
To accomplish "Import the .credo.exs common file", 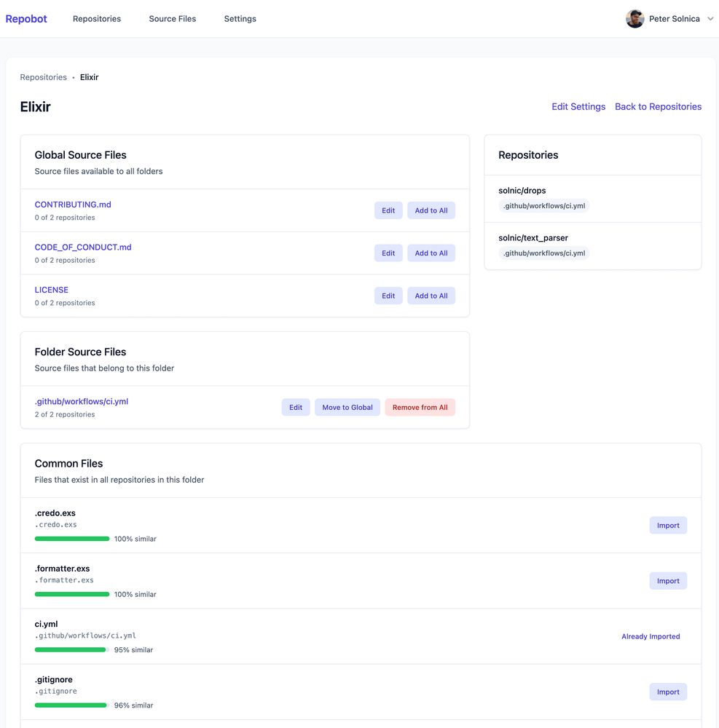I will click(668, 525).
